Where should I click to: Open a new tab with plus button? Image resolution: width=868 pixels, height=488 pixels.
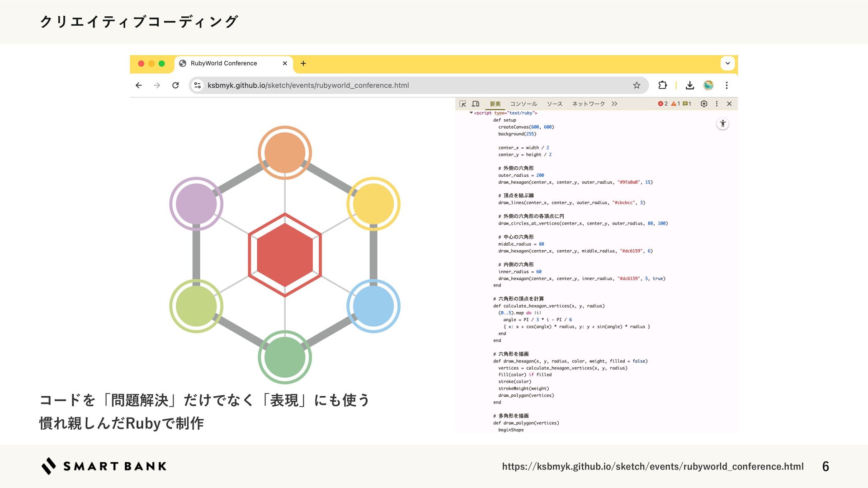(303, 63)
